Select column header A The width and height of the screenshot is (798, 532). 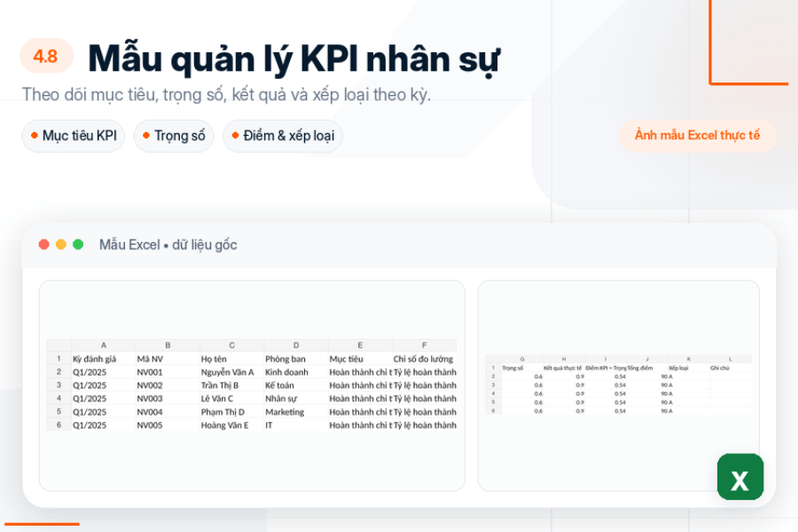104,345
